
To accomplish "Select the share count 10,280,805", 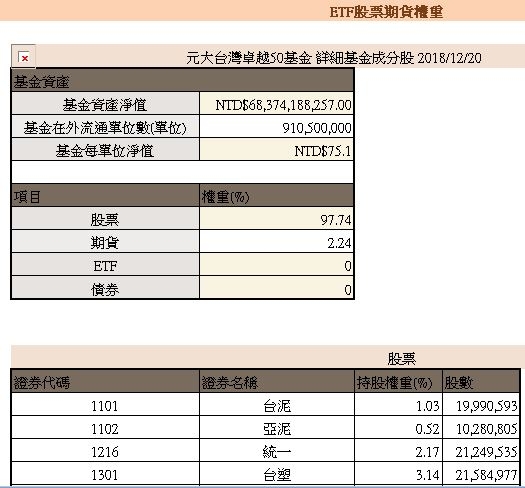I will (486, 429).
